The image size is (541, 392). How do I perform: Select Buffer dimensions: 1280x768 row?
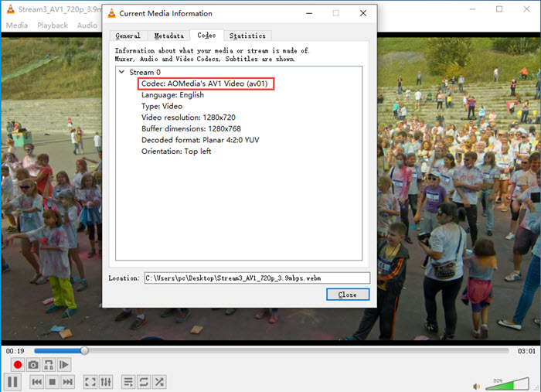pyautogui.click(x=191, y=128)
